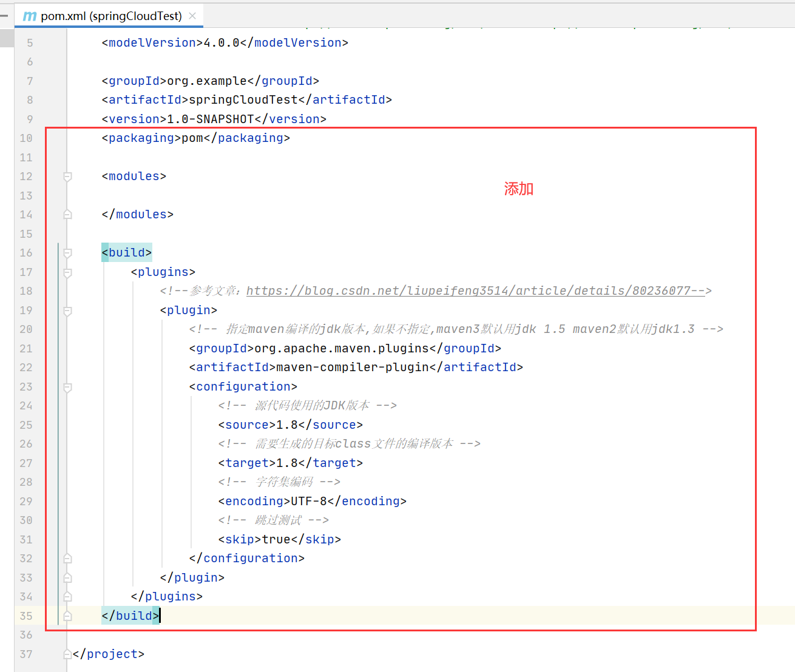Click the maven-compiler-plugin artifactId line

click(x=356, y=368)
